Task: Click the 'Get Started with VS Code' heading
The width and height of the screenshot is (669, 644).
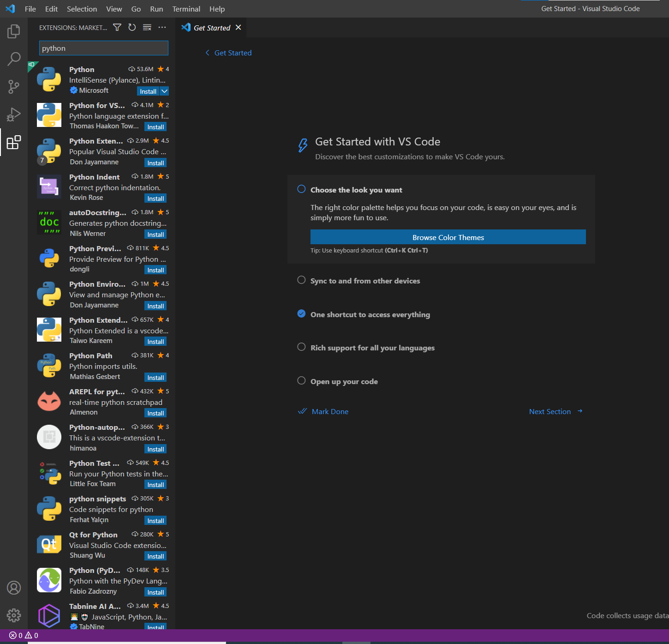Action: pyautogui.click(x=377, y=142)
